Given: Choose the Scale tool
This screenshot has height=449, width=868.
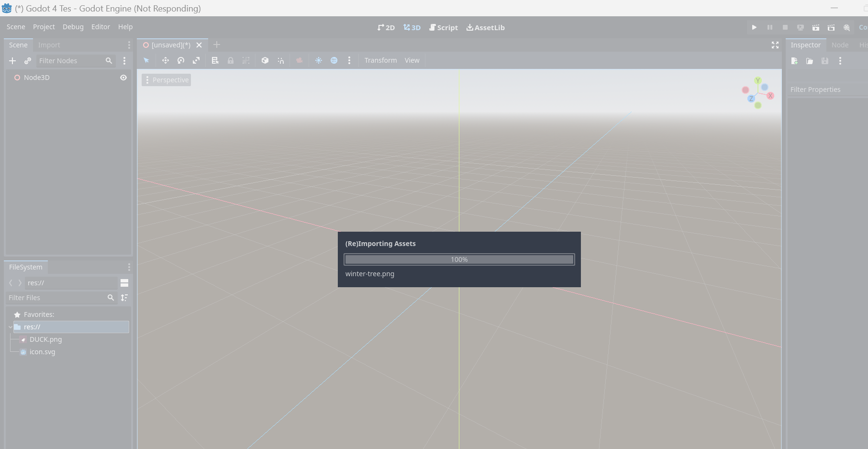Looking at the screenshot, I should click(x=196, y=60).
